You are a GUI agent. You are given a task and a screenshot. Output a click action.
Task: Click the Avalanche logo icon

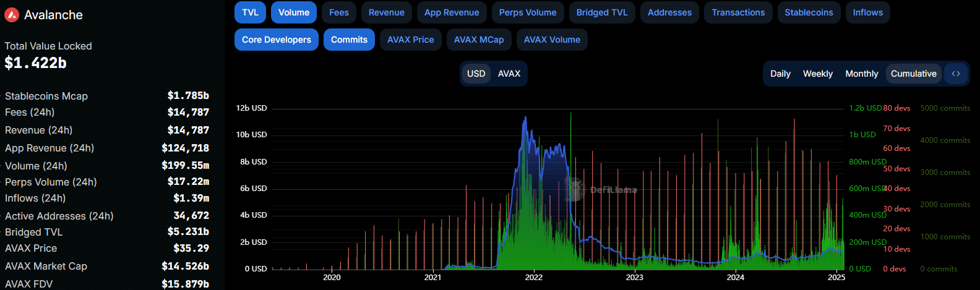(x=12, y=15)
